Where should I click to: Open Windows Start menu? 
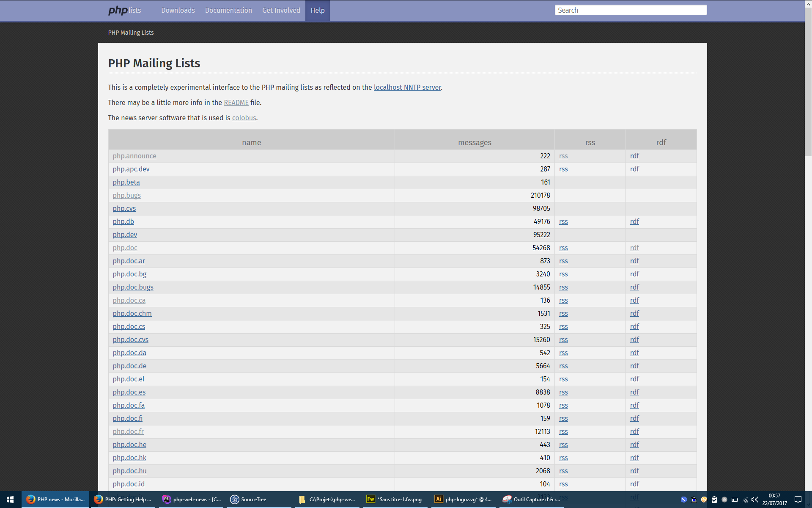10,500
